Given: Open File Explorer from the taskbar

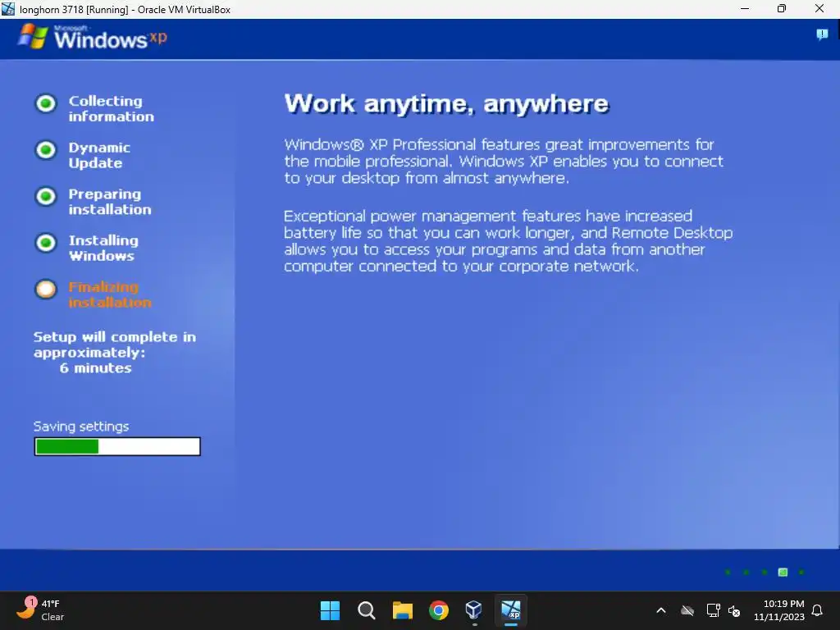Looking at the screenshot, I should pos(402,610).
